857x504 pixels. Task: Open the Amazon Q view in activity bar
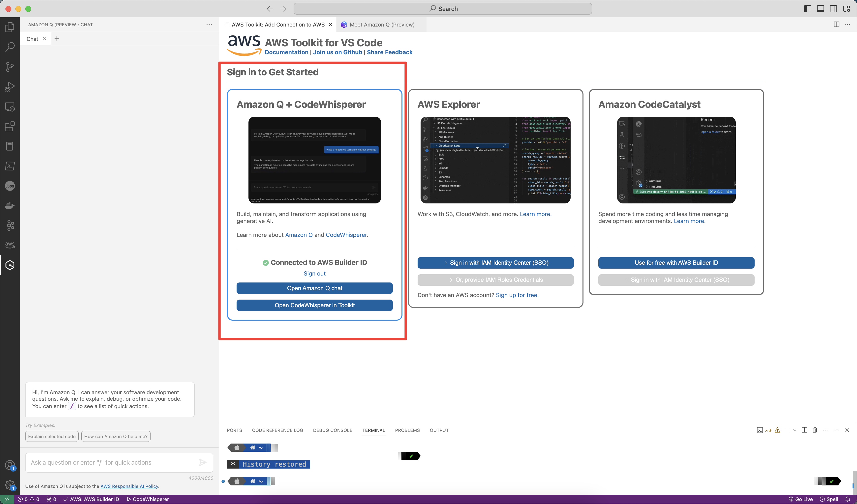point(10,265)
